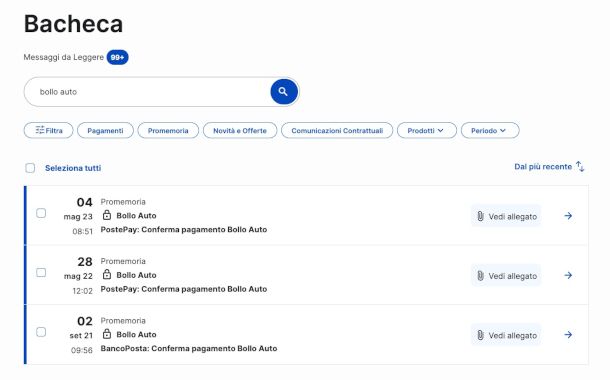Select checkbox for 04 mag 23 message
This screenshot has height=380, width=610.
(41, 213)
